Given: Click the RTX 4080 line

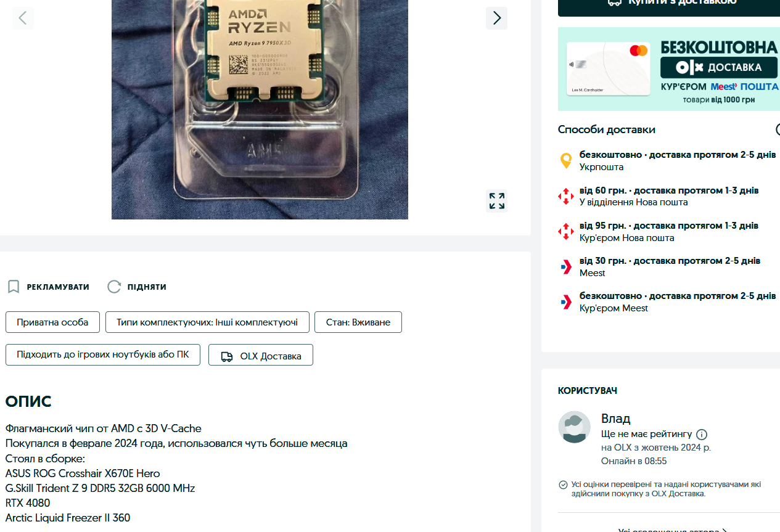Looking at the screenshot, I should [x=28, y=503].
